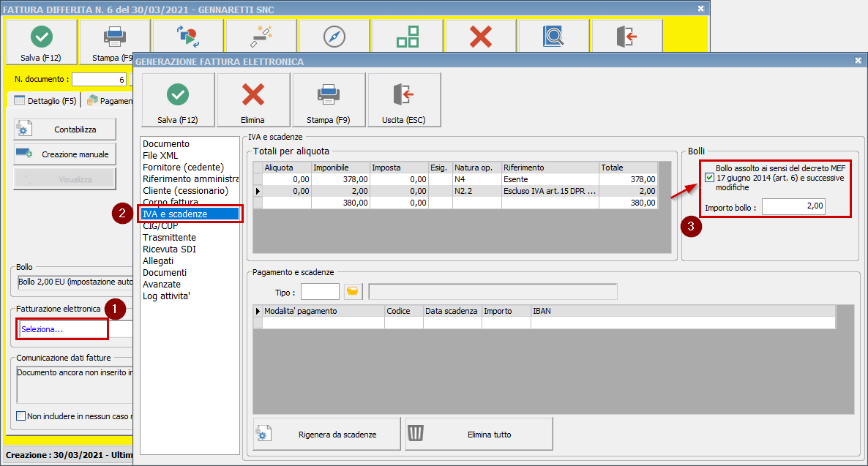Click Elimina tutto trash button
This screenshot has width=868, height=466.
click(x=479, y=435)
